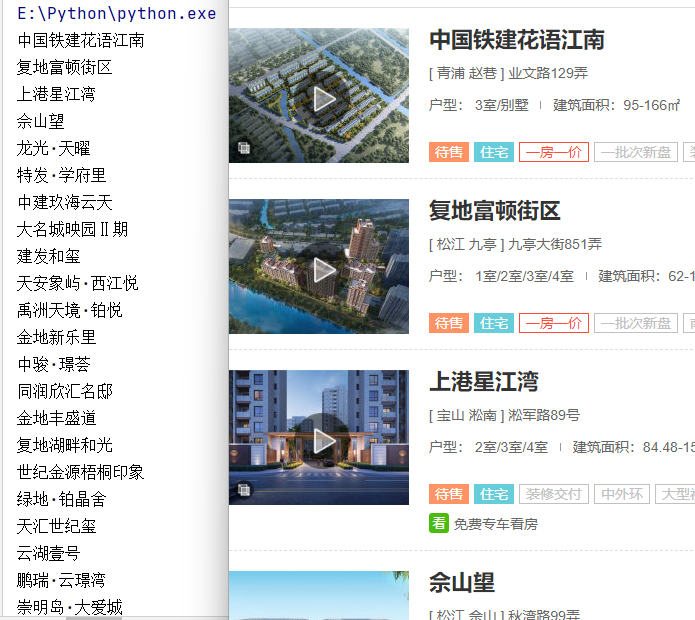Click 一批次新盘 tag of 复地富顿街区
The width and height of the screenshot is (695, 620).
pos(636,323)
